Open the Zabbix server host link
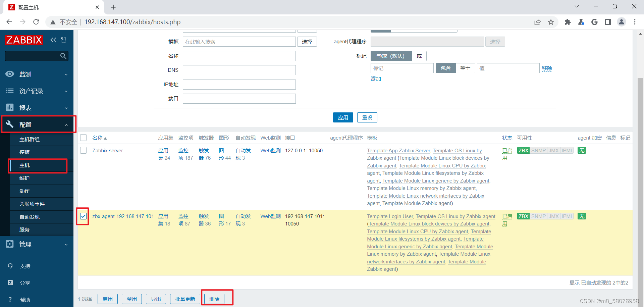 (x=108, y=150)
